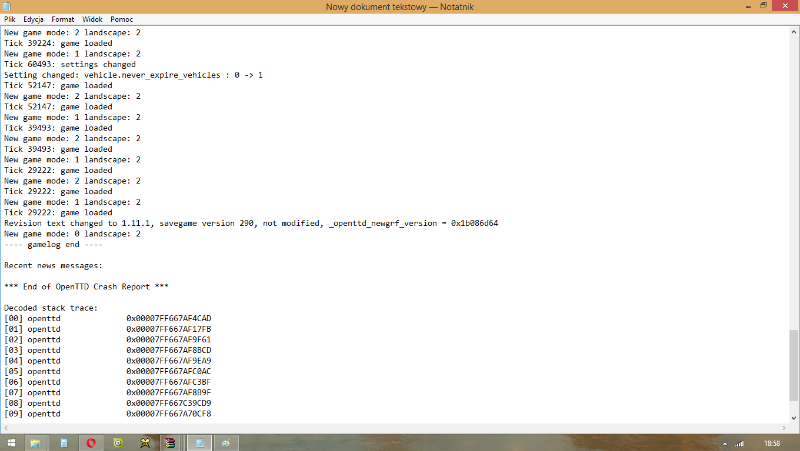Click the 'Recent news messages:' line
800x451 pixels.
click(53, 265)
